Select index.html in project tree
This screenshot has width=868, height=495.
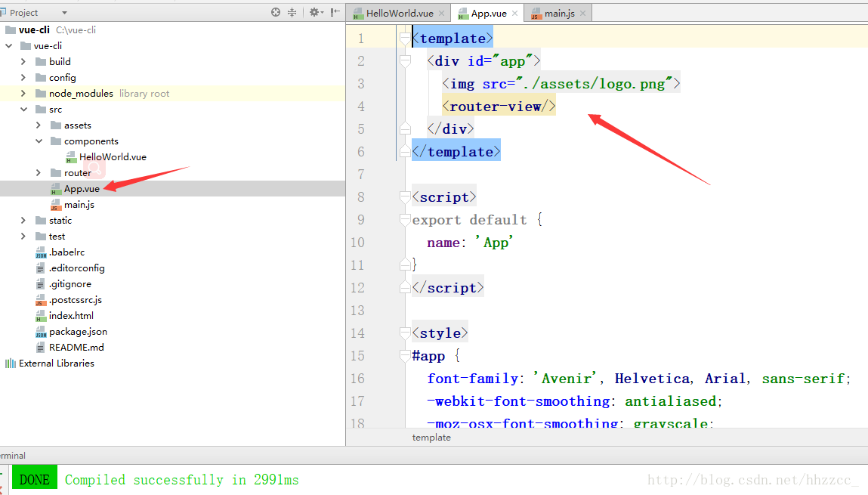click(72, 316)
